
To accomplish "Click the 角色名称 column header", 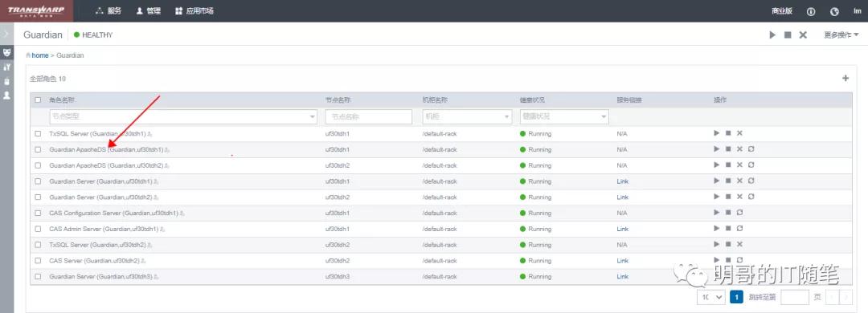I will point(61,100).
